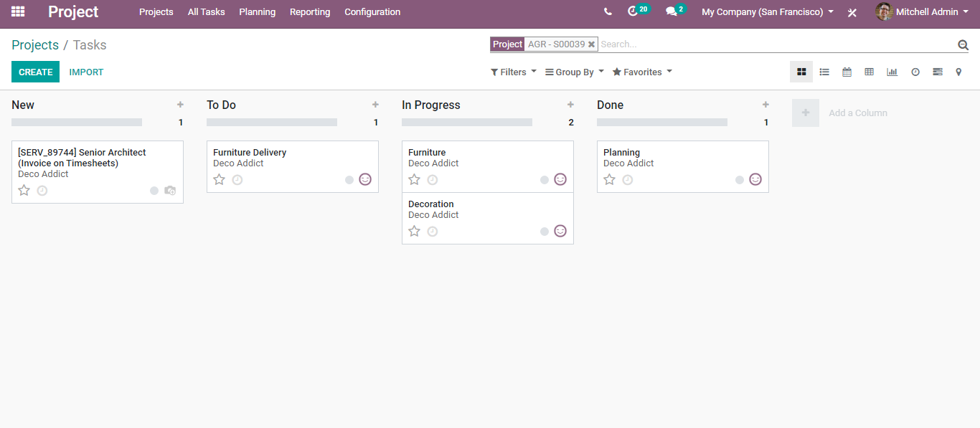Image resolution: width=980 pixels, height=428 pixels.
Task: Switch to Activity view
Action: (x=915, y=72)
